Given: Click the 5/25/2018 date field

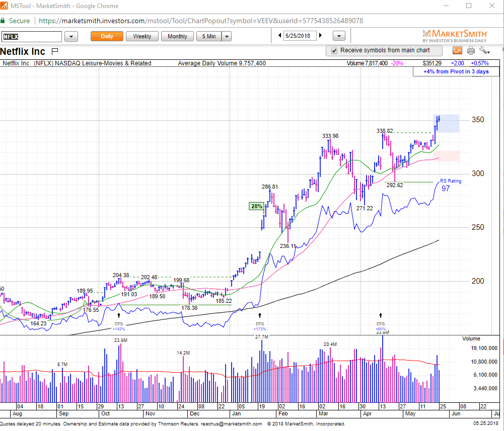Looking at the screenshot, I should [x=300, y=36].
